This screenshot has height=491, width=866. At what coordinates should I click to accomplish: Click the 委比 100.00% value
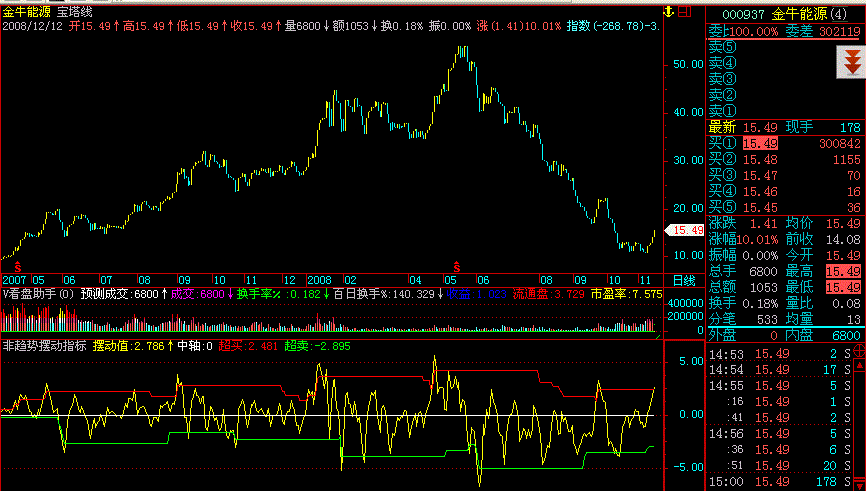point(753,31)
